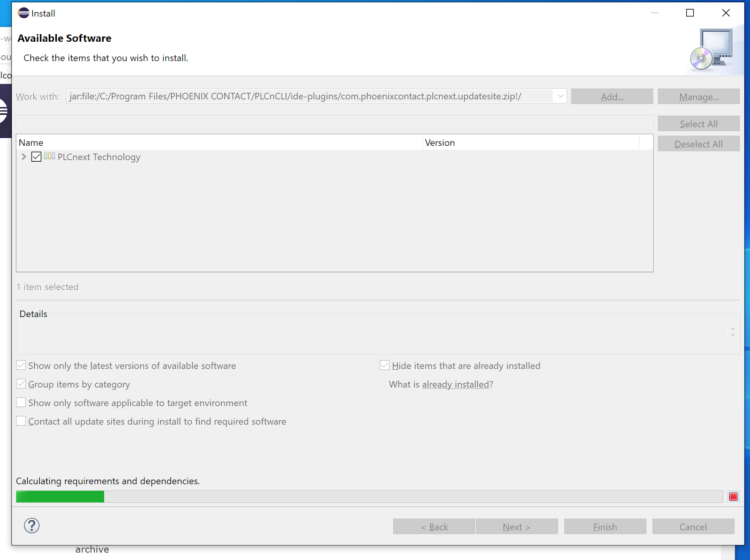Screen dimensions: 750x560
Task: Enable Contact all update sites during install
Action: coord(21,421)
